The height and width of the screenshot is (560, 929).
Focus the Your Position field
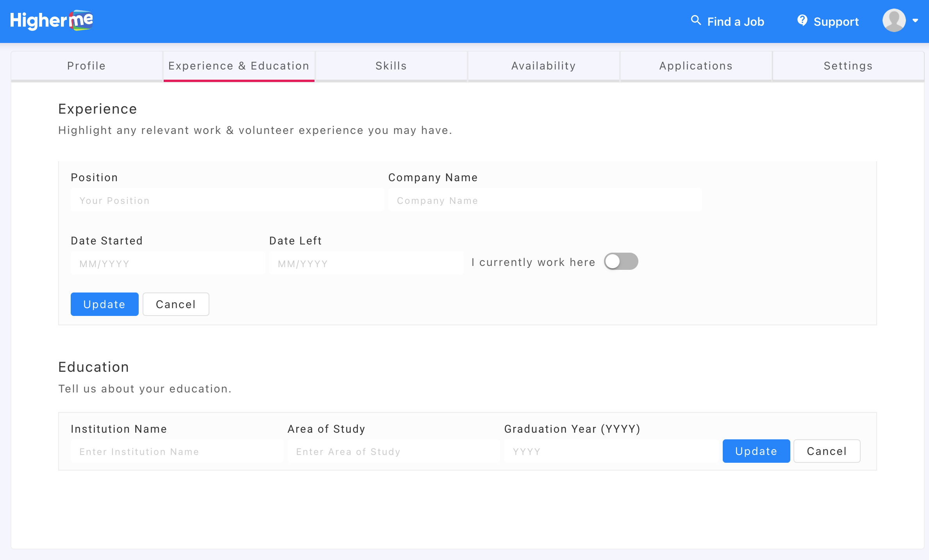227,200
